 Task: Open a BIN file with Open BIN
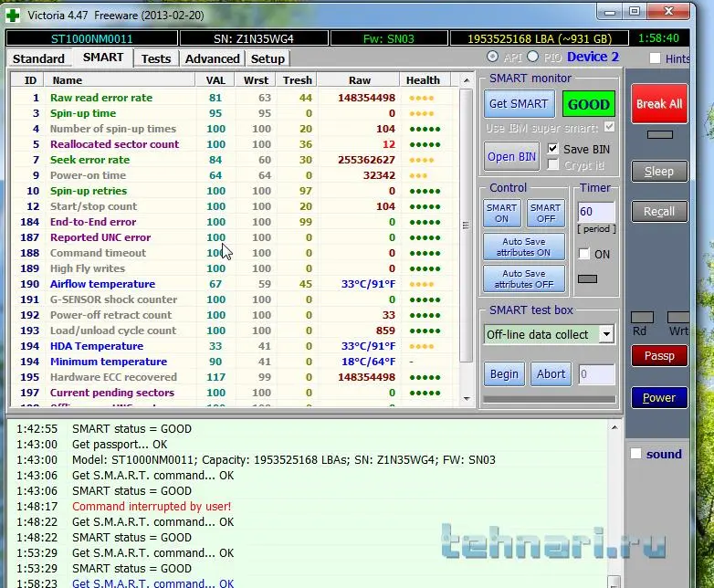tap(511, 156)
